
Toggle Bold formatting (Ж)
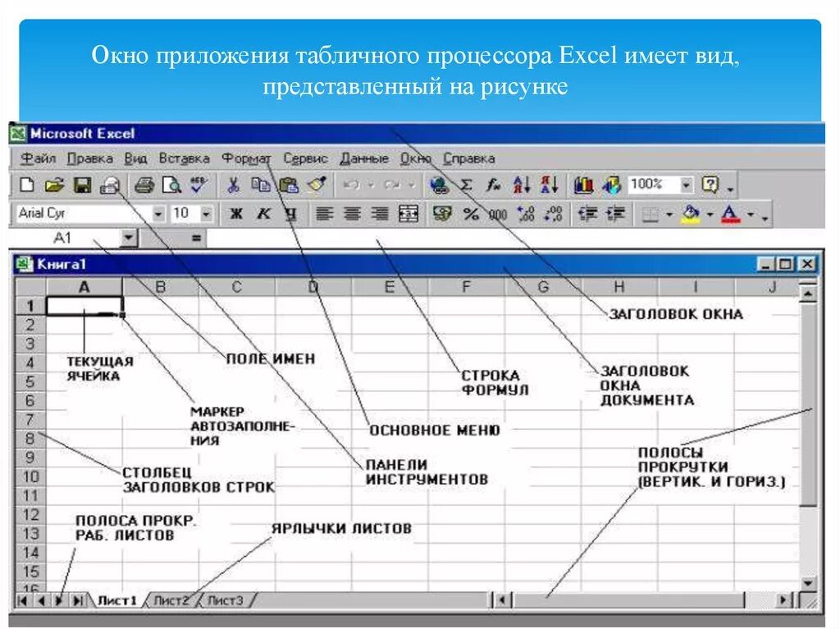(235, 214)
